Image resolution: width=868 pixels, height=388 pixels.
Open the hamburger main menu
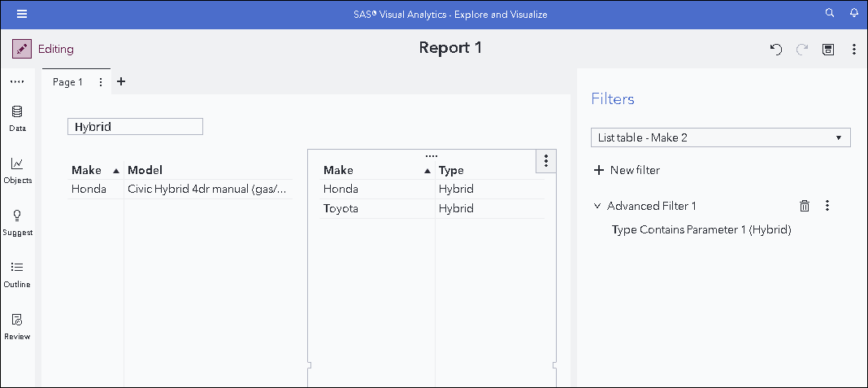click(x=22, y=14)
